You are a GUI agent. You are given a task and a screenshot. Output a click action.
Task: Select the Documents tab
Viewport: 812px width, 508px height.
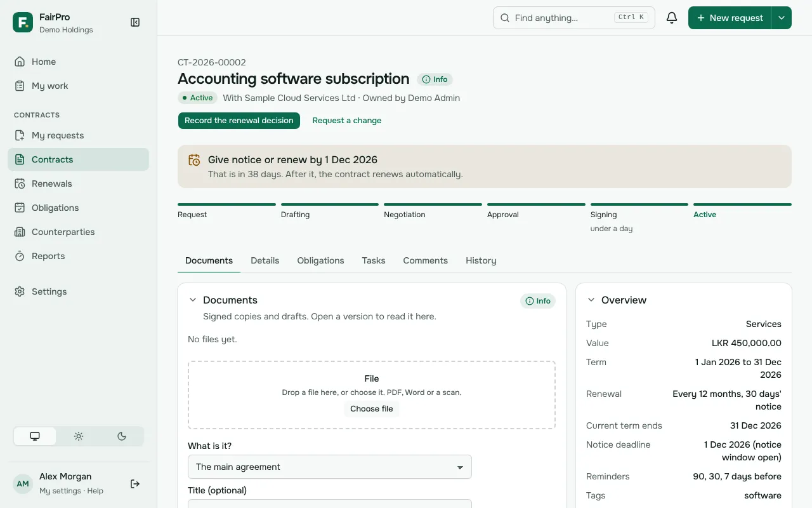209,260
